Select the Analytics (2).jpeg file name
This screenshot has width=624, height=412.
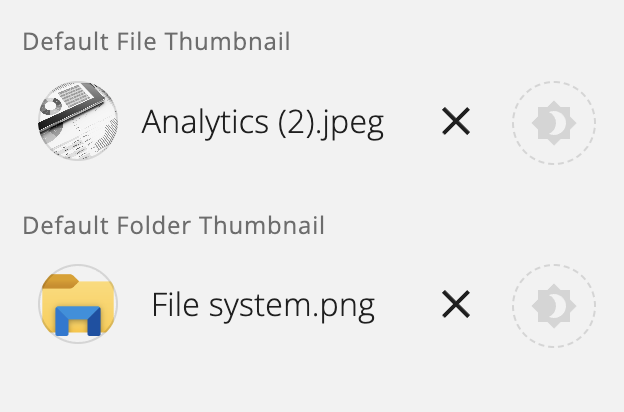(263, 123)
